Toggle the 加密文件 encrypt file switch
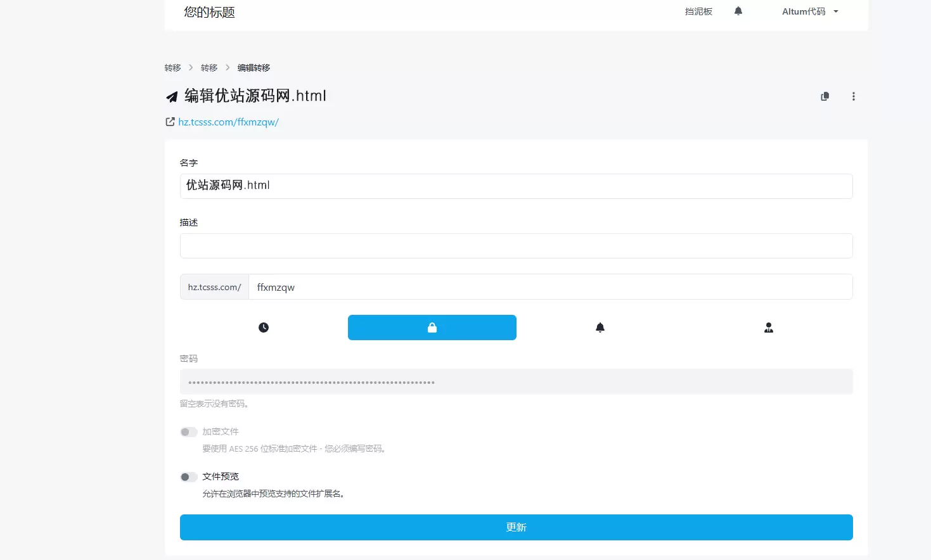This screenshot has width=931, height=560. click(188, 432)
